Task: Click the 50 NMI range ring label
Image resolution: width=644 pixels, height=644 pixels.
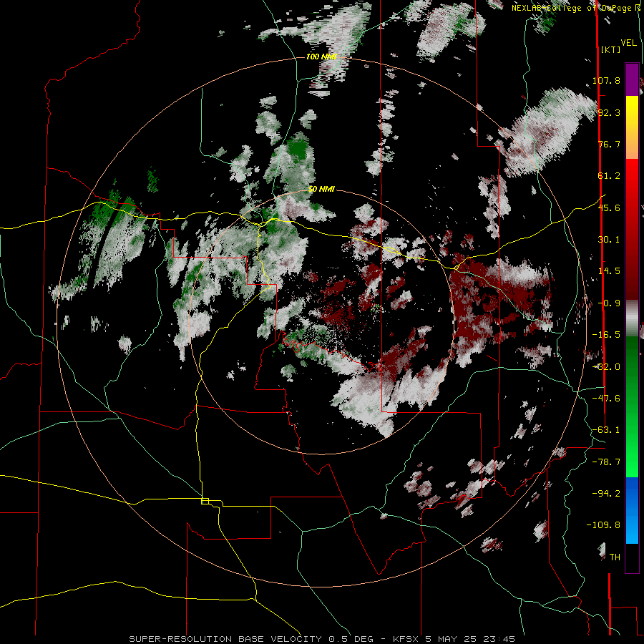Action: pos(321,190)
